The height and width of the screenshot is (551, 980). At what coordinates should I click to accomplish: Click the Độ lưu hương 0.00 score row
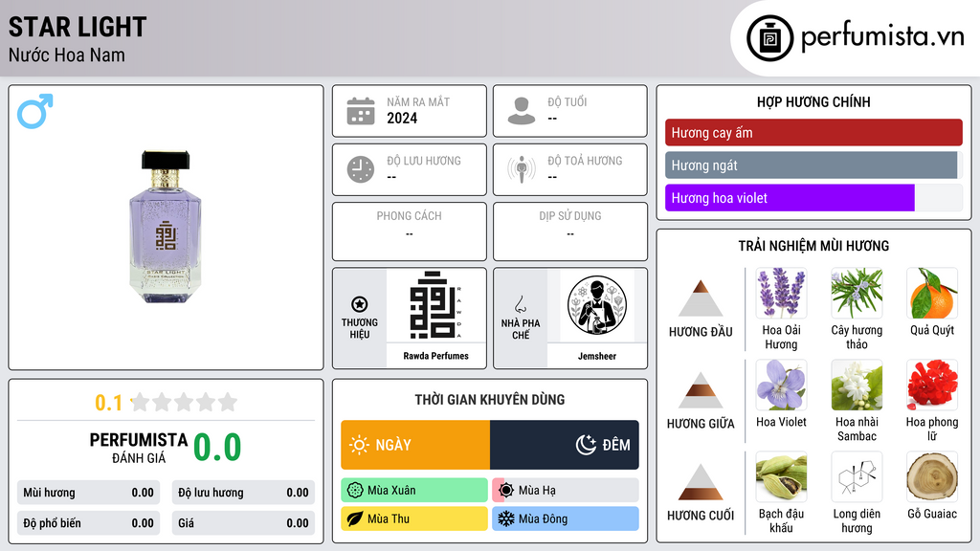(243, 493)
